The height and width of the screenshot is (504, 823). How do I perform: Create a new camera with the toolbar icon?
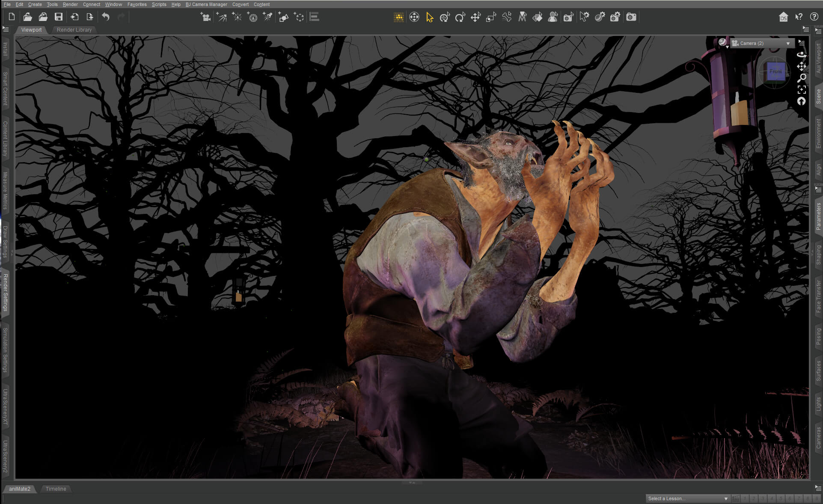click(206, 17)
